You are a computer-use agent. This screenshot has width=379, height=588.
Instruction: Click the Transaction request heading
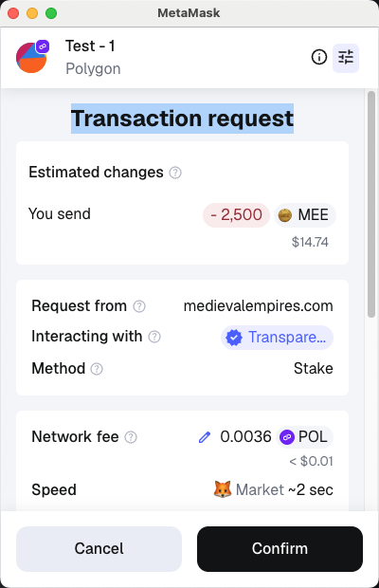[x=182, y=119]
